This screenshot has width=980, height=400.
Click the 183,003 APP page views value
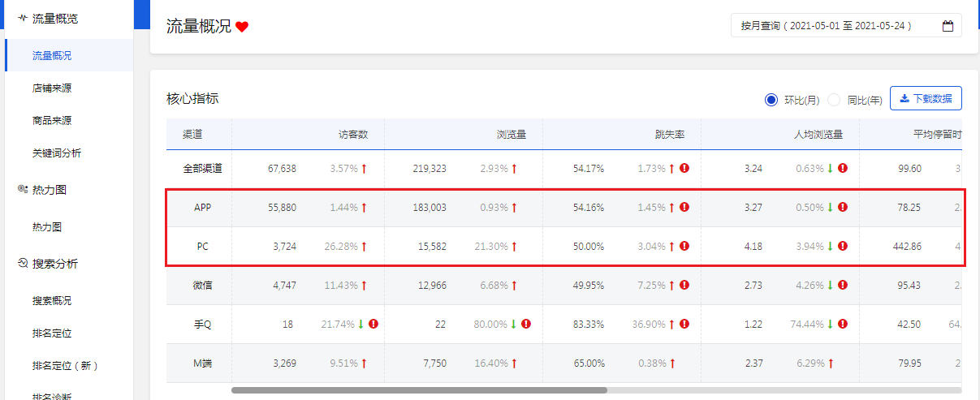(x=430, y=208)
